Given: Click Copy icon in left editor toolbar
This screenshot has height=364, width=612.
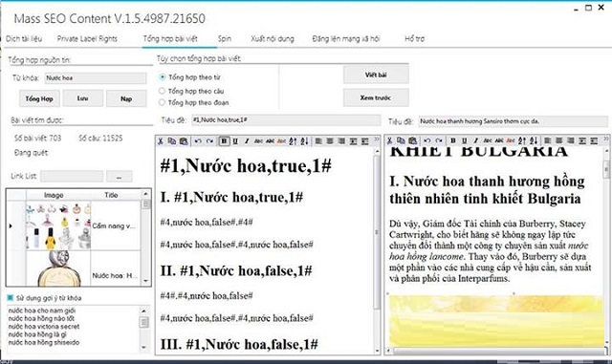Looking at the screenshot, I should (172, 141).
